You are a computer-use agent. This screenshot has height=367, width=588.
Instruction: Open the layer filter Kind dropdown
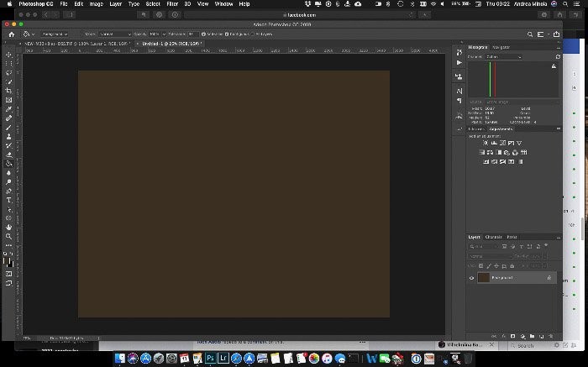[x=483, y=246]
